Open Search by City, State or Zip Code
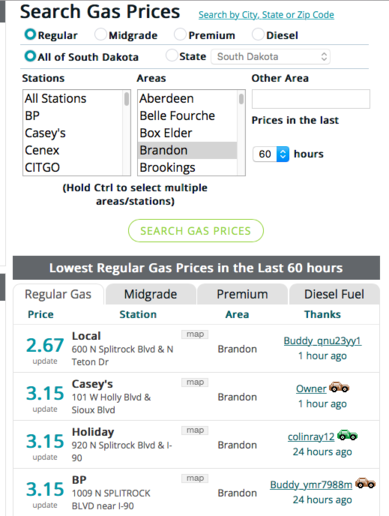 266,15
